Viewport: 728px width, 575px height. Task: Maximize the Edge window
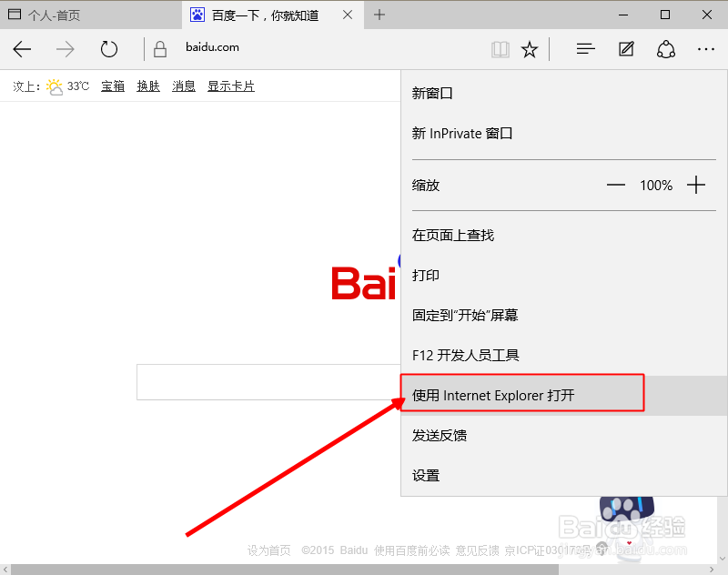pyautogui.click(x=665, y=15)
